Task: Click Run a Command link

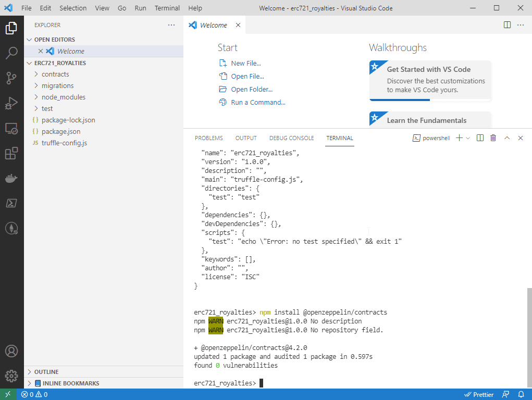Action: pos(258,102)
